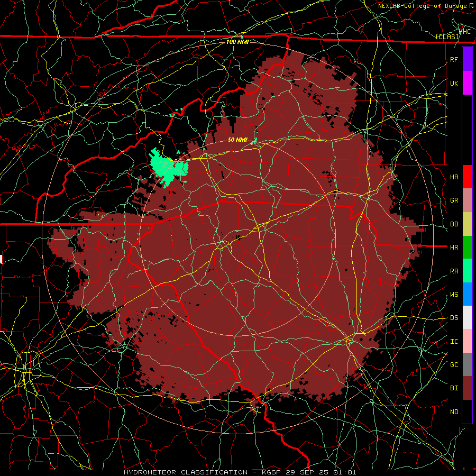Click the UK legend label
The image size is (476, 476).
(454, 83)
